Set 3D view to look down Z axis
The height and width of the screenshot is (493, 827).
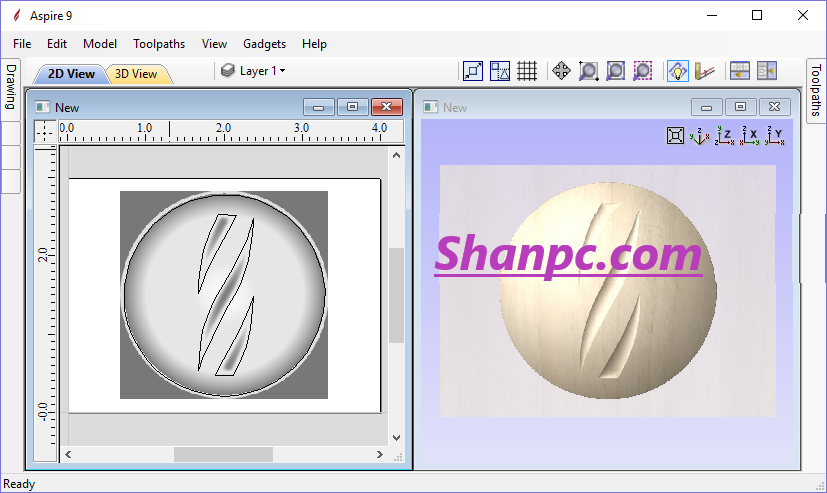[724, 136]
